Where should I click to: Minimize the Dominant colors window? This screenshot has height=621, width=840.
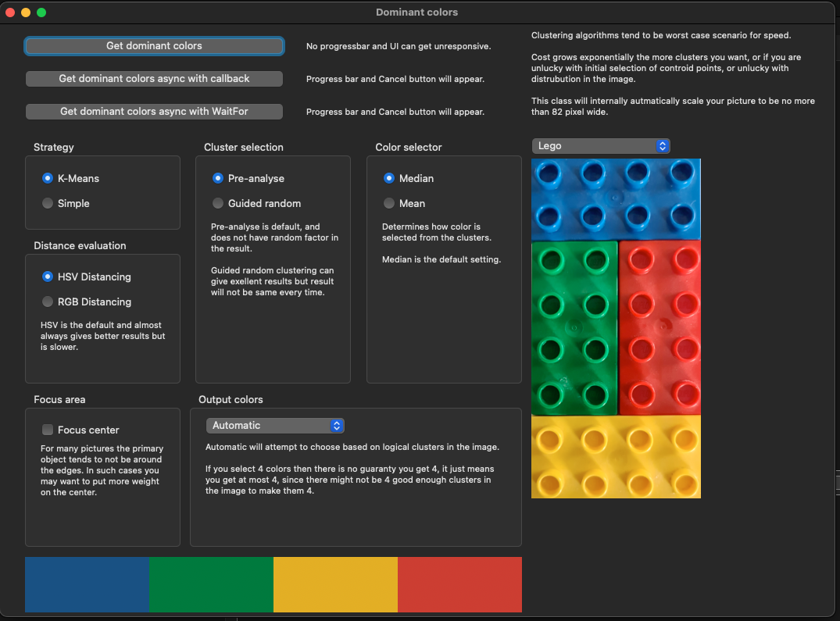[x=26, y=12]
